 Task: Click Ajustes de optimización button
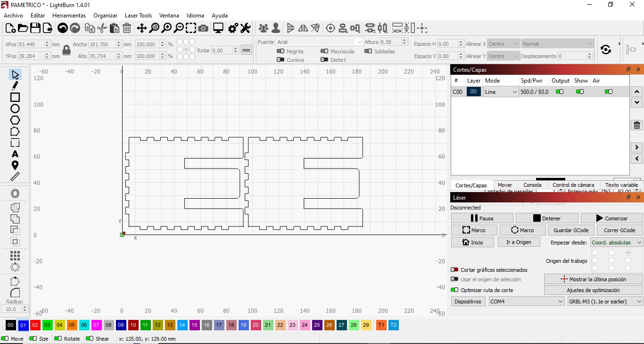(x=593, y=290)
